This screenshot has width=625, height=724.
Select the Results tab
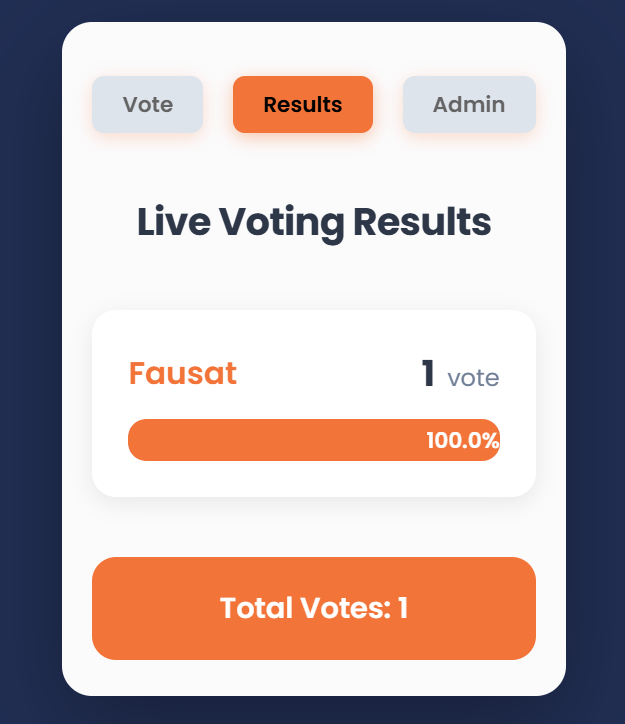[x=303, y=105]
